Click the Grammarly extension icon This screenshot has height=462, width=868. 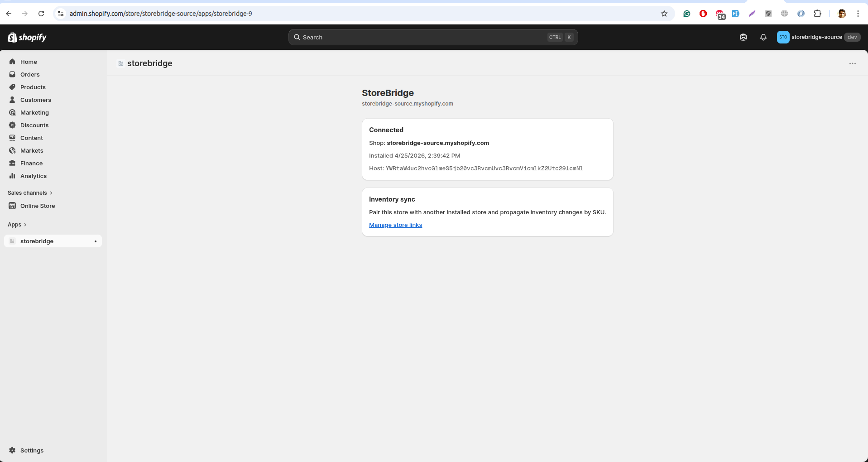(687, 14)
